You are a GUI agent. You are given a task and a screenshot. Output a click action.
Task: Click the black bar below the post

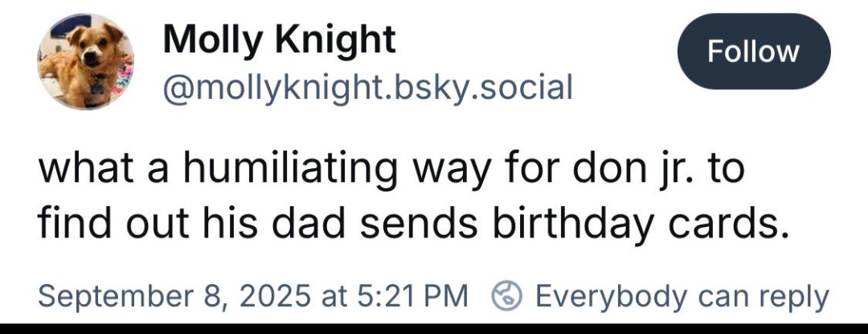434,328
